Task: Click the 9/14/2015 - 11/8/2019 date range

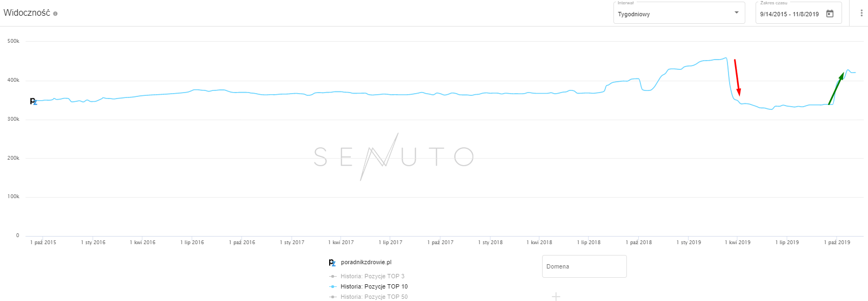Action: (789, 14)
